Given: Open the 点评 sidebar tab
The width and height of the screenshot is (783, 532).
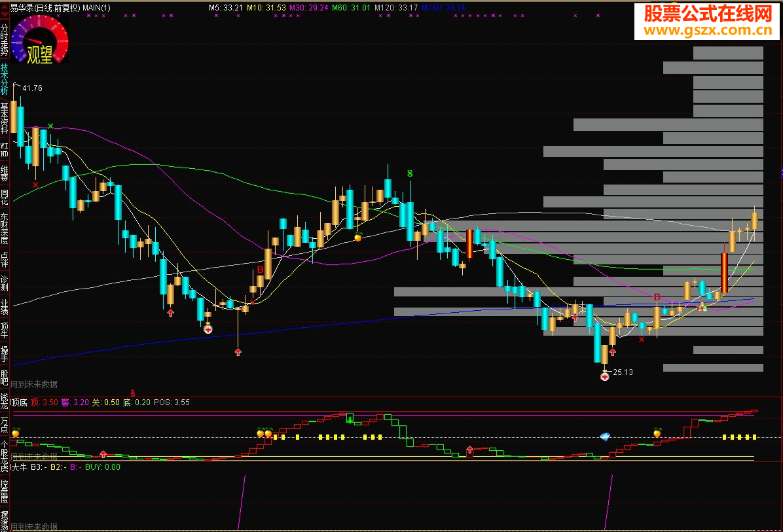Looking at the screenshot, I should pyautogui.click(x=4, y=260).
